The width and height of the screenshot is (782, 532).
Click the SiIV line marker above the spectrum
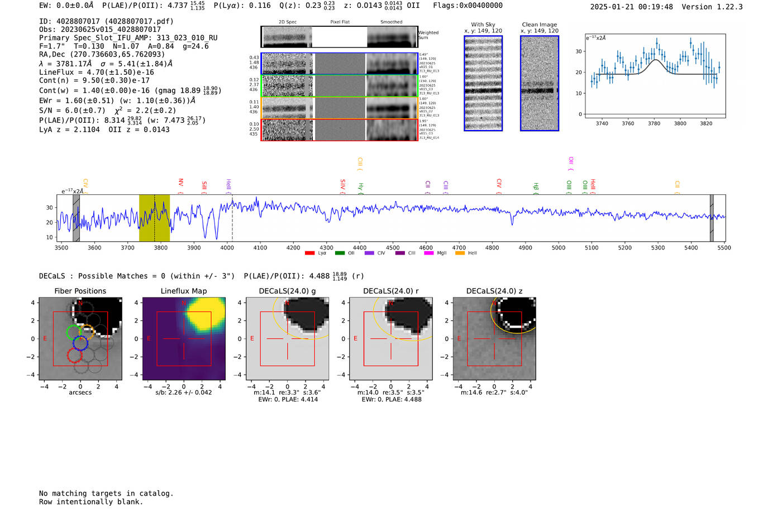(x=342, y=185)
